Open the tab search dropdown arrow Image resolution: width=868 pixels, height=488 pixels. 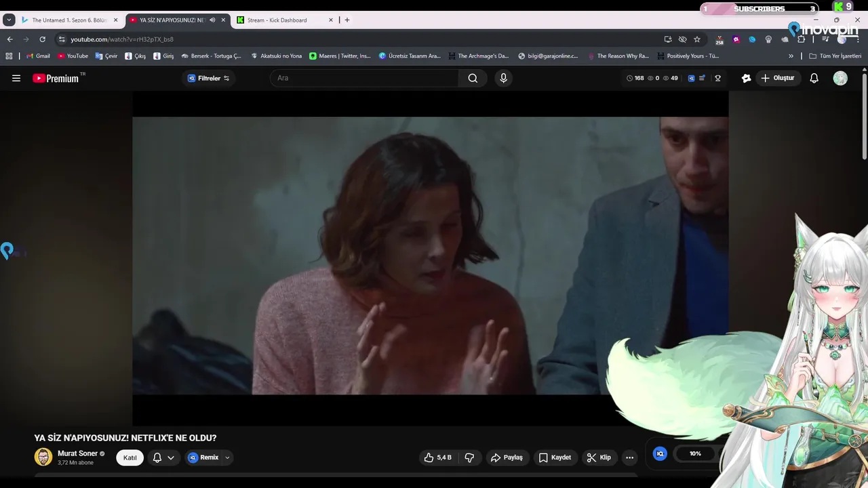point(9,20)
